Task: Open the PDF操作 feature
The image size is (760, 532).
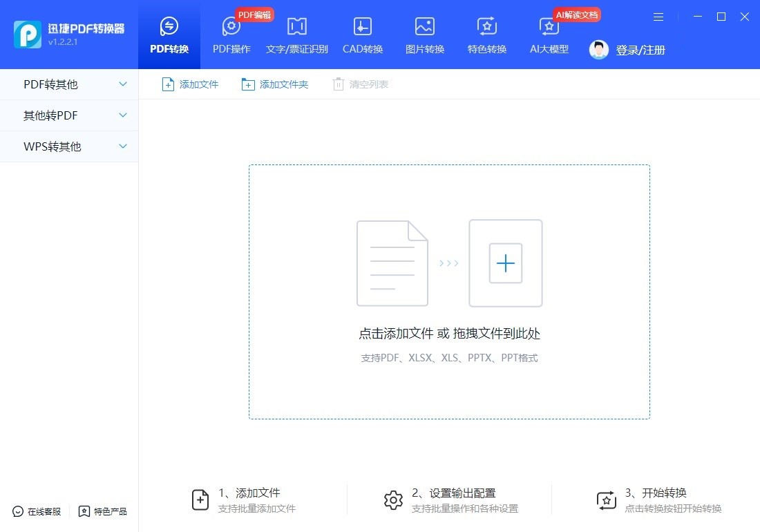Action: click(x=231, y=35)
